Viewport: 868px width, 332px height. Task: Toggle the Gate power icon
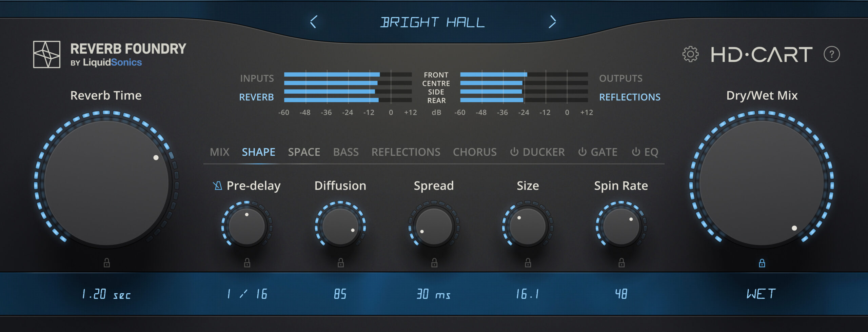[583, 152]
